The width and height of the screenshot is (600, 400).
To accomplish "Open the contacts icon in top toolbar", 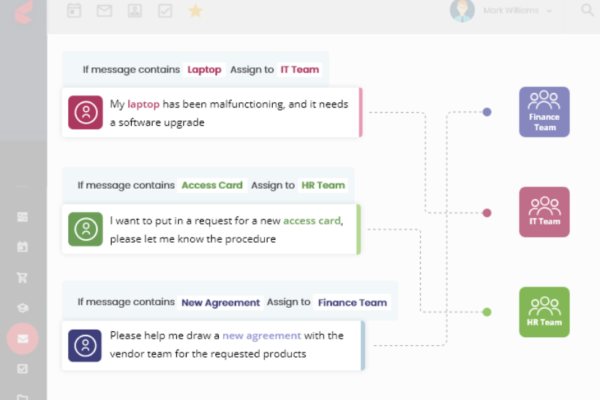I will pos(135,10).
